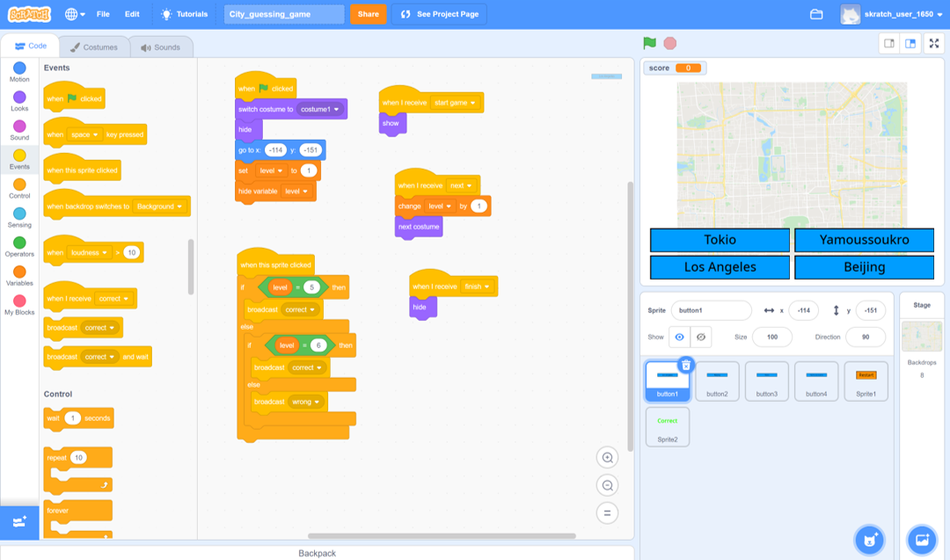Open the extensions library
Screen dimensions: 950x560
point(18,521)
